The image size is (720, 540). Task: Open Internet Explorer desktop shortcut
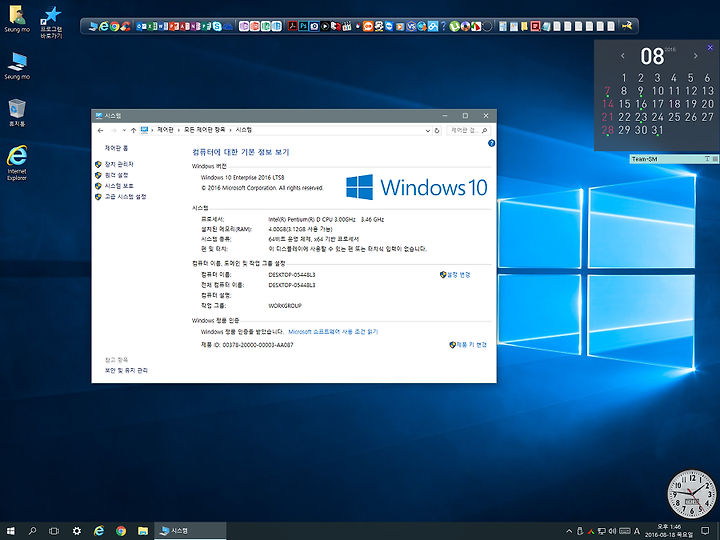tap(17, 163)
